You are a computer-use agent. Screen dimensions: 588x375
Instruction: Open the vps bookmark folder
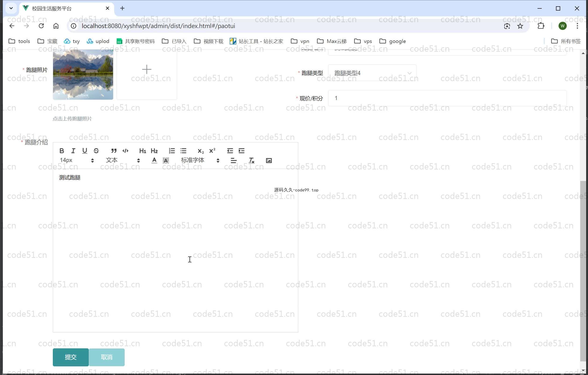[363, 41]
